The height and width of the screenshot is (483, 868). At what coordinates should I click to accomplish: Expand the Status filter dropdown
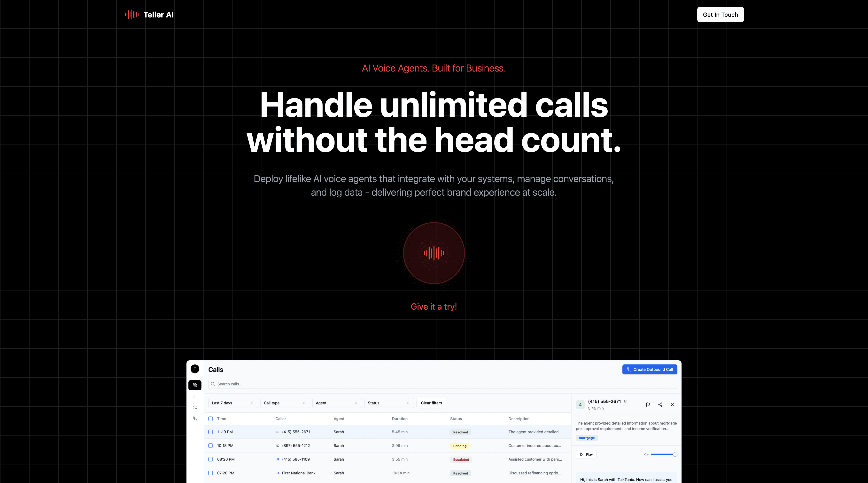coord(387,403)
